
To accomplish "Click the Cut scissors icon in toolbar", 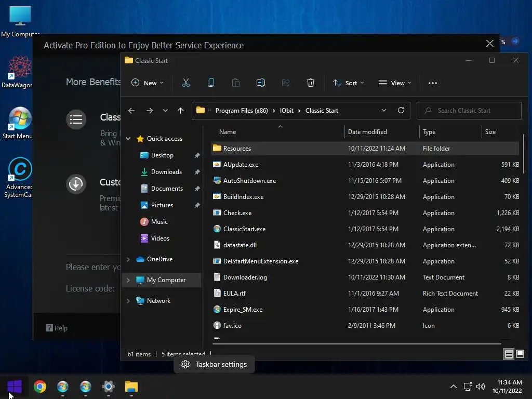I will [x=186, y=83].
